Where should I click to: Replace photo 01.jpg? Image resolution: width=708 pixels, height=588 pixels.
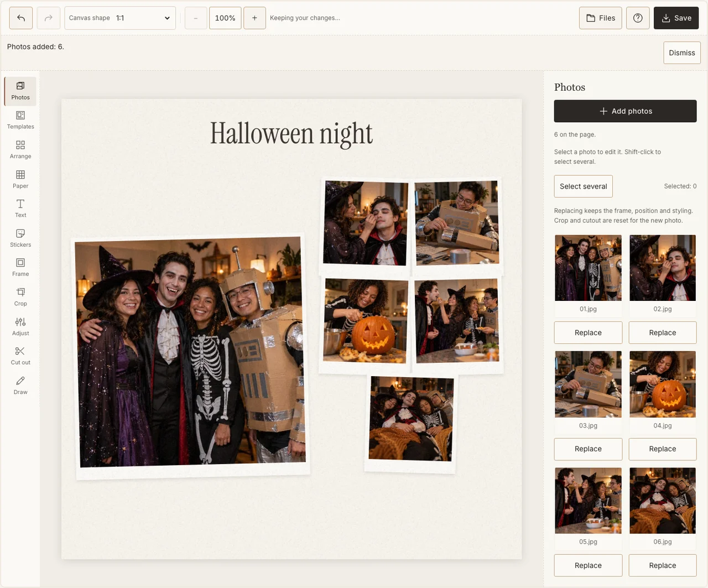(x=588, y=333)
